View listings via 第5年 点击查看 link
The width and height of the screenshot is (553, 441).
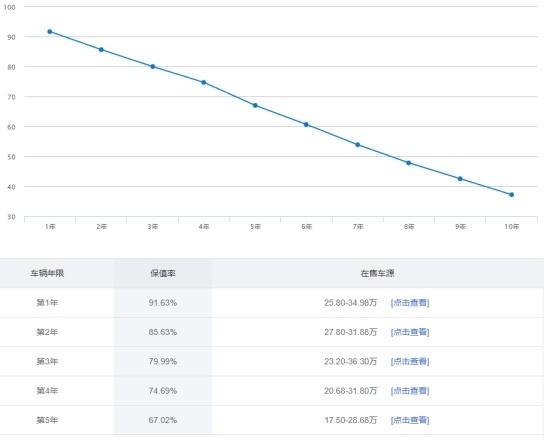point(410,420)
